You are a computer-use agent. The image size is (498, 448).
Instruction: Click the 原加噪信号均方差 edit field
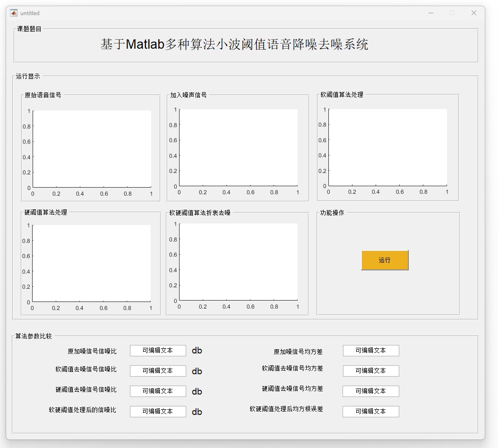click(x=371, y=351)
